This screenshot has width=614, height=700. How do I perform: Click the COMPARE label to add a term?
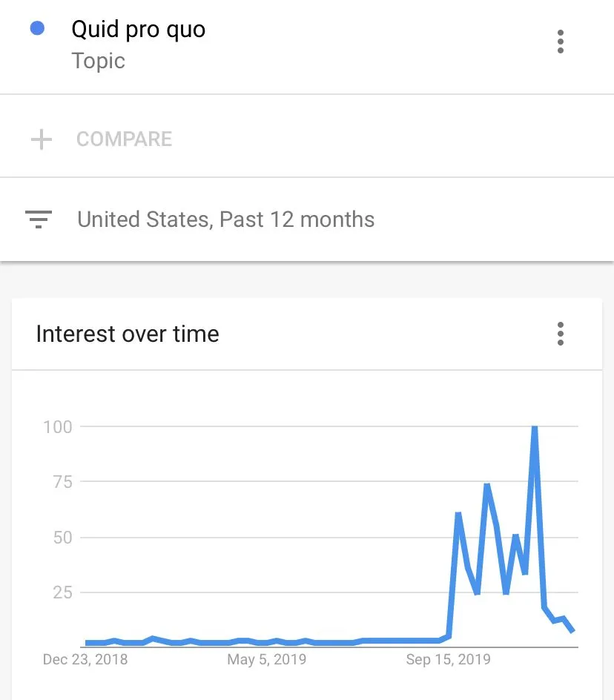124,139
